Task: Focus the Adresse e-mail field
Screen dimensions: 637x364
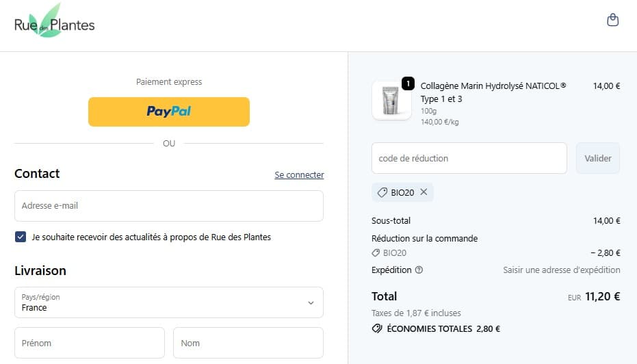Action: click(x=168, y=205)
